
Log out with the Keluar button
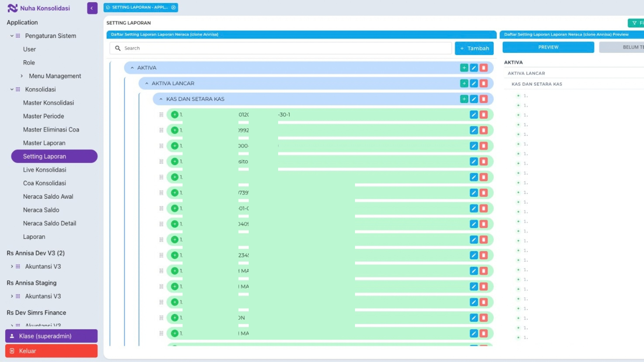click(x=51, y=351)
